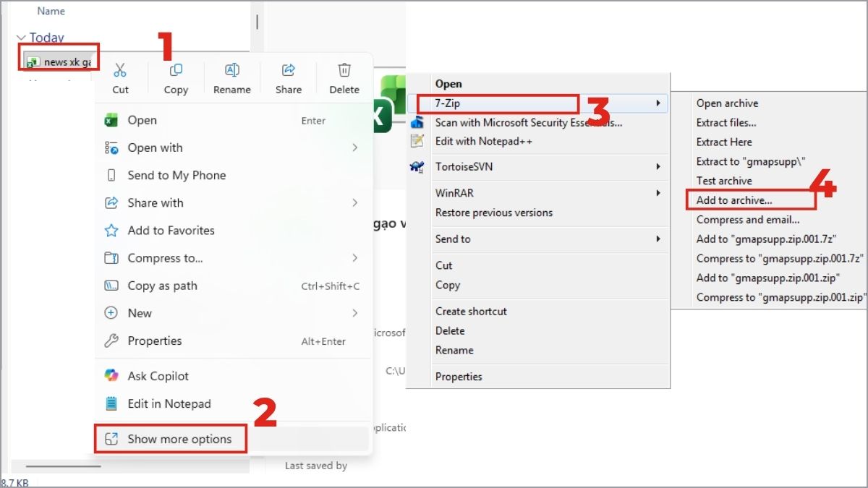Click the Share icon in top row
The width and height of the screenshot is (868, 488).
click(288, 70)
